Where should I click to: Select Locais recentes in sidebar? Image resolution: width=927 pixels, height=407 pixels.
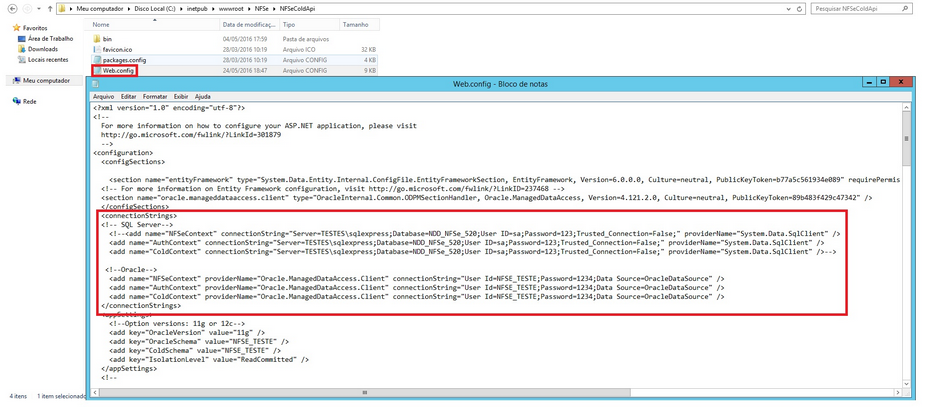[43, 60]
